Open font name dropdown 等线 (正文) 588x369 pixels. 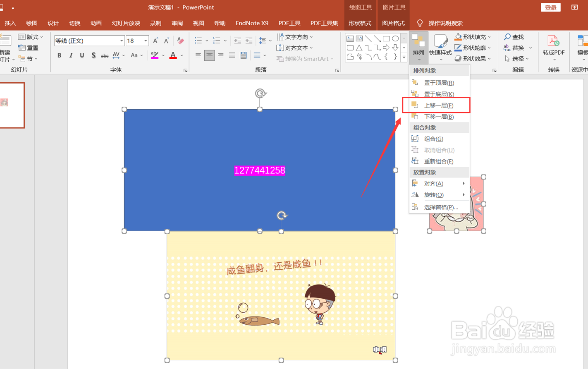pos(122,41)
